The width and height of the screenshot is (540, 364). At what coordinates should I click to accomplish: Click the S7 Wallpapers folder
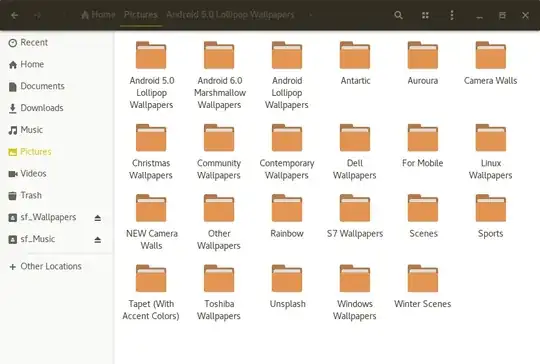click(x=355, y=216)
